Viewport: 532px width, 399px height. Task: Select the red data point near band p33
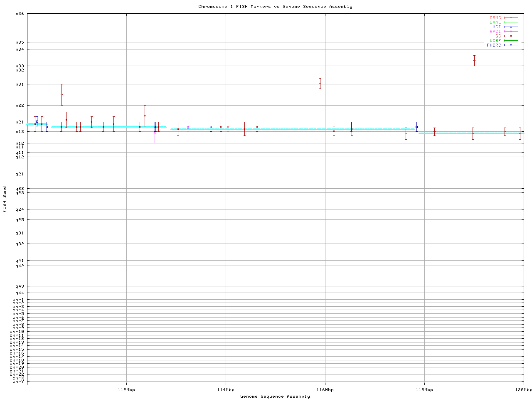point(474,60)
